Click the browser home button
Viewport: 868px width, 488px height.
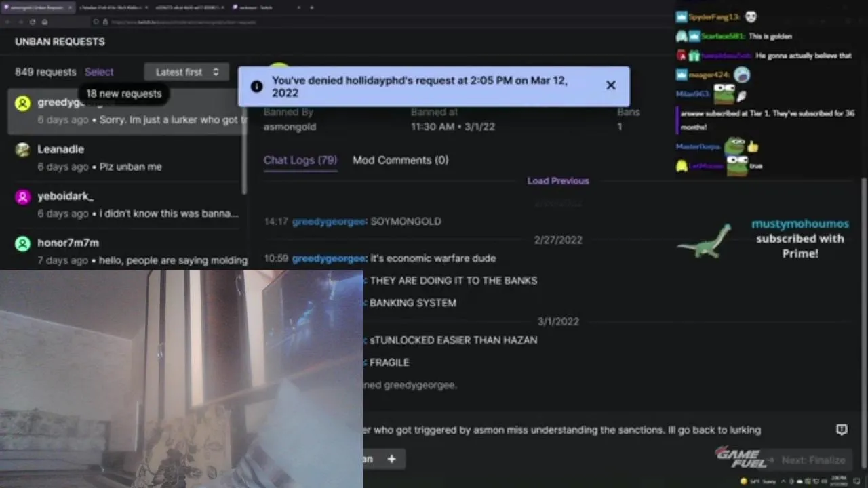(x=45, y=22)
